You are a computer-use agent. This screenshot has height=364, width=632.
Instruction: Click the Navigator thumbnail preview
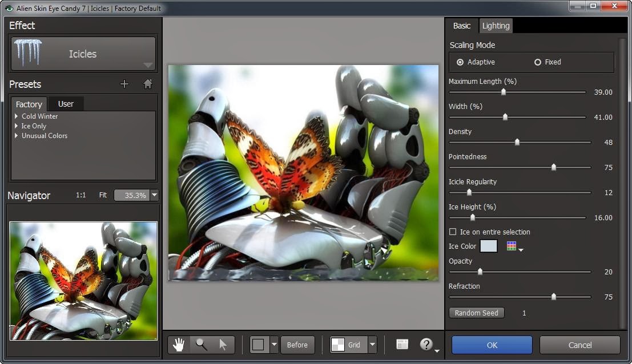pyautogui.click(x=83, y=281)
